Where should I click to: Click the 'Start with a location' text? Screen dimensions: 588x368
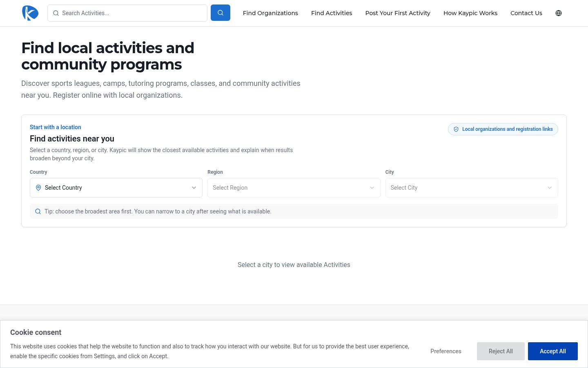(x=56, y=127)
